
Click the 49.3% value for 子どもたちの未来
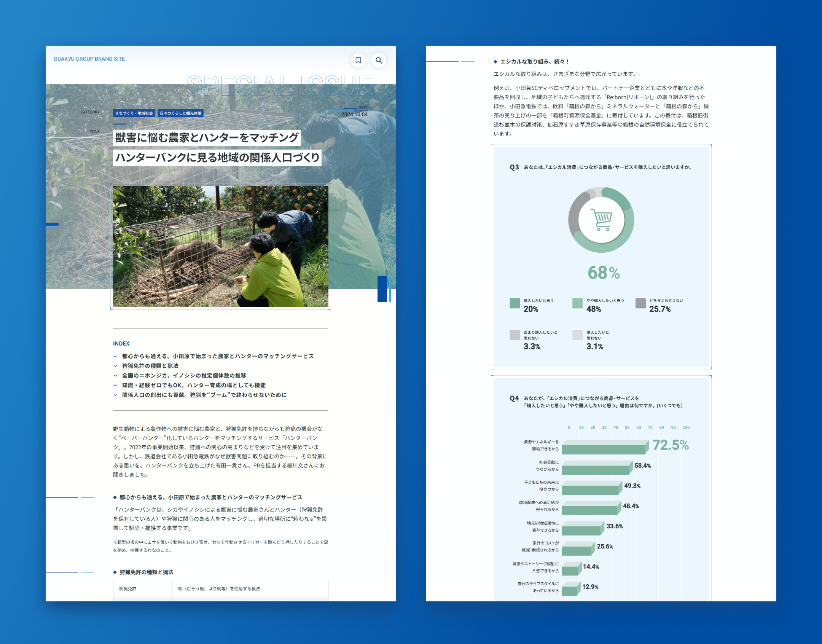[x=632, y=486]
